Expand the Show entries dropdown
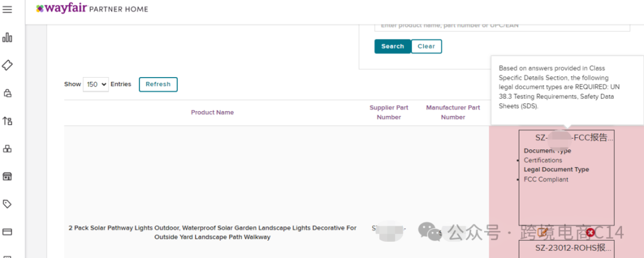This screenshot has width=644, height=258. click(x=95, y=84)
